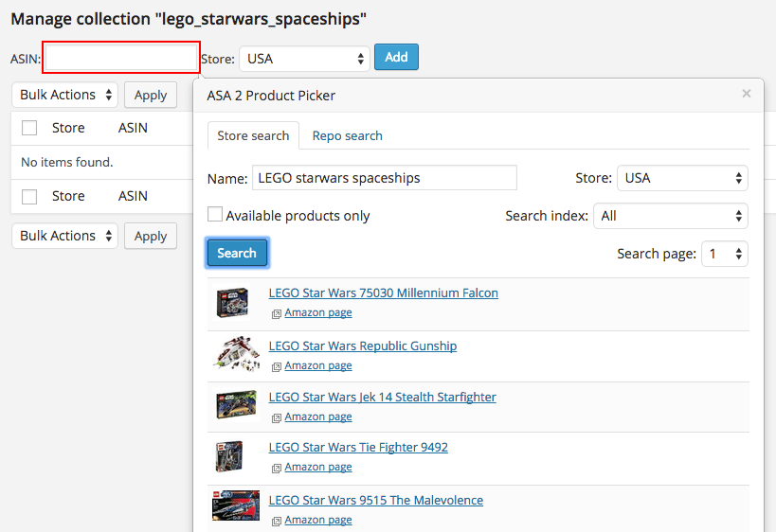Click the external link icon under Tie Fighter 9492
The image size is (776, 532).
276,468
